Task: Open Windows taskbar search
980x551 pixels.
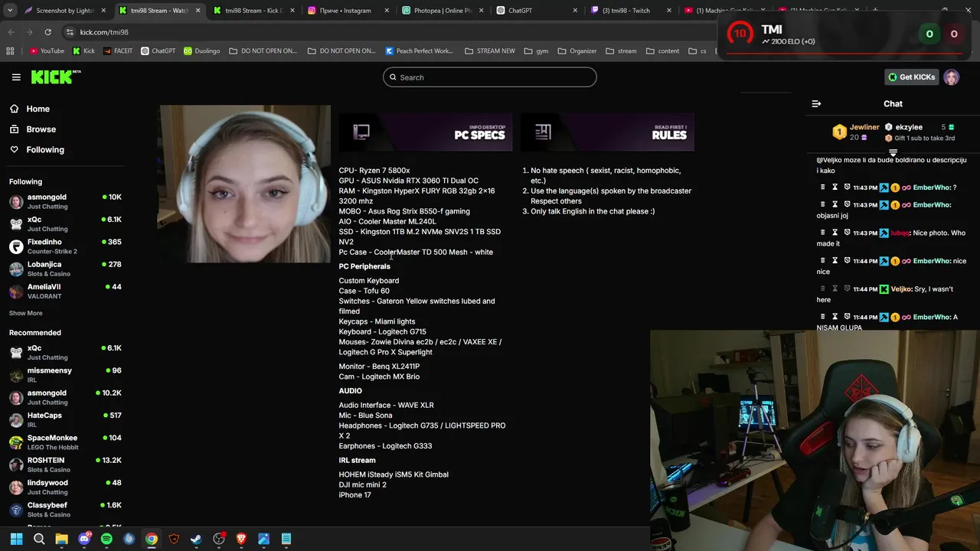Action: pyautogui.click(x=39, y=539)
